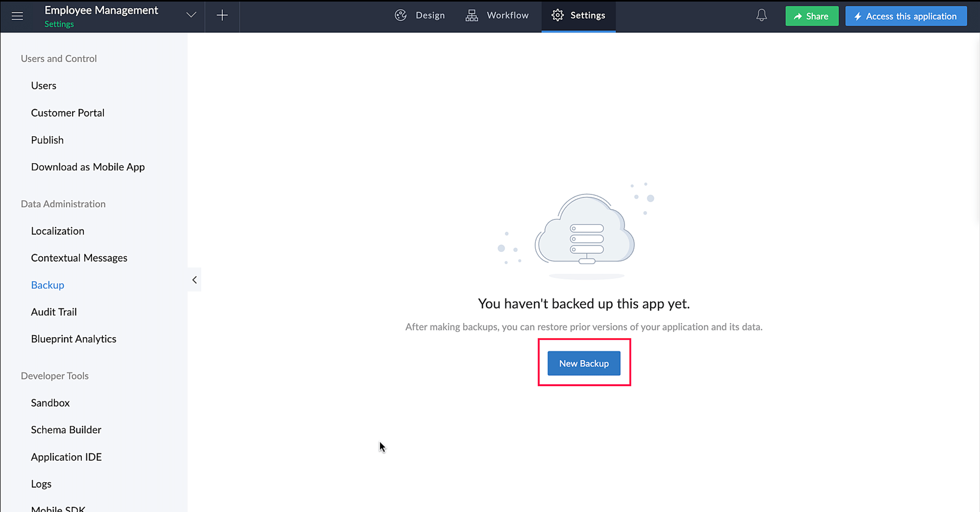Go to Localization settings
Viewport: 980px width, 512px height.
(58, 231)
